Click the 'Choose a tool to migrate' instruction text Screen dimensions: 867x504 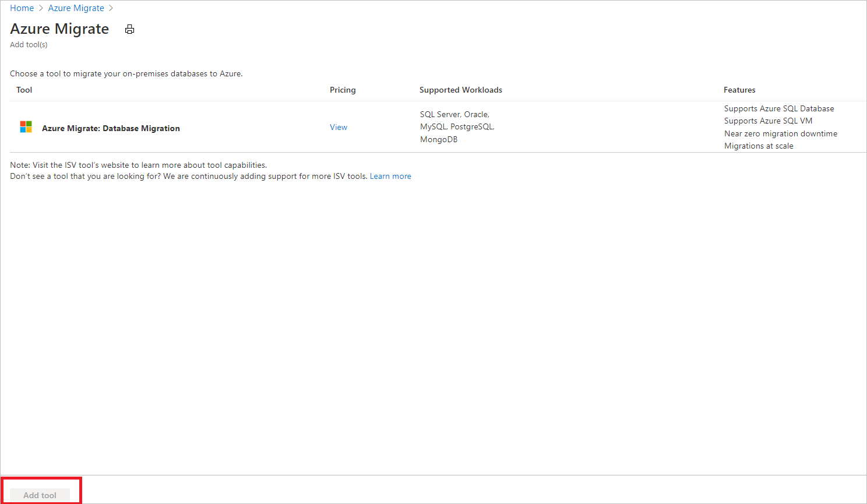126,73
